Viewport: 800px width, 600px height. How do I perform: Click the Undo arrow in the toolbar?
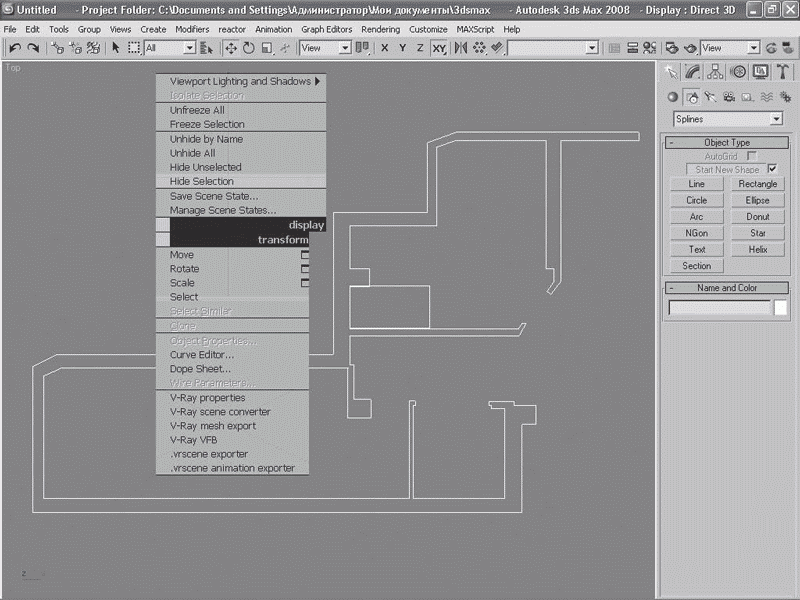click(x=15, y=48)
